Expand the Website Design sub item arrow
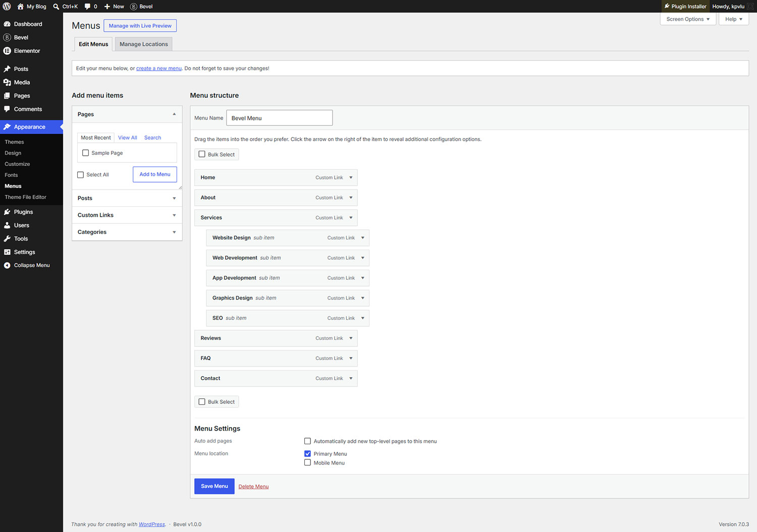The height and width of the screenshot is (532, 757). (x=362, y=238)
